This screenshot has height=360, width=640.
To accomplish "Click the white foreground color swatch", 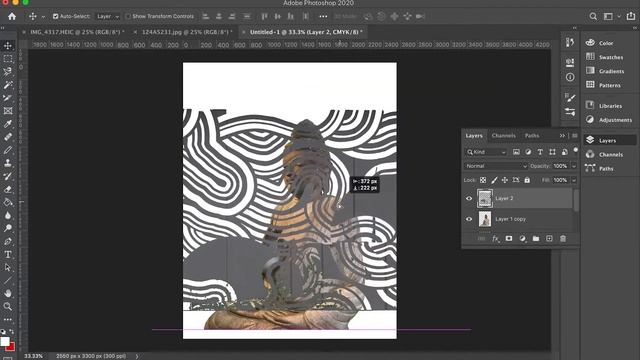I will 4,341.
